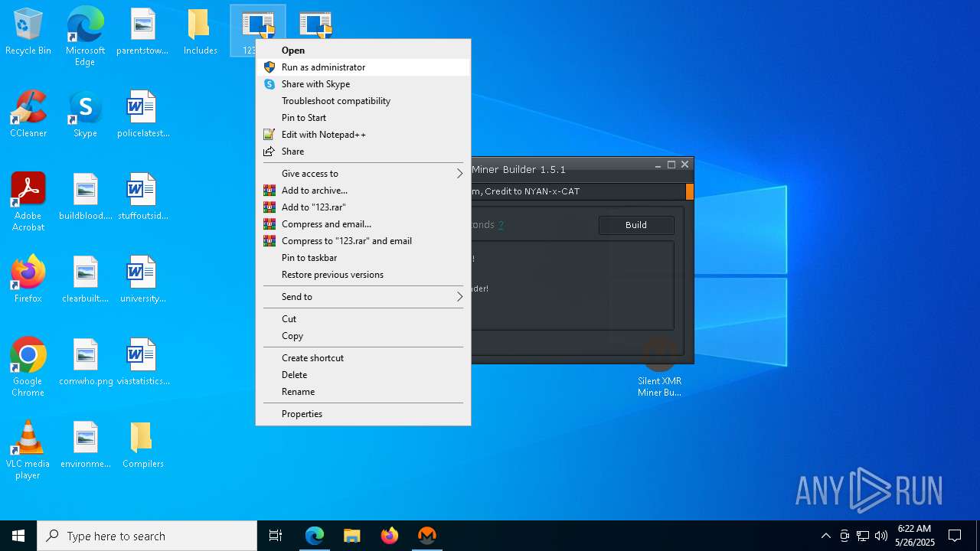Select the clearbuilt image file on the desktop
This screenshot has width=980, height=551.
click(85, 280)
